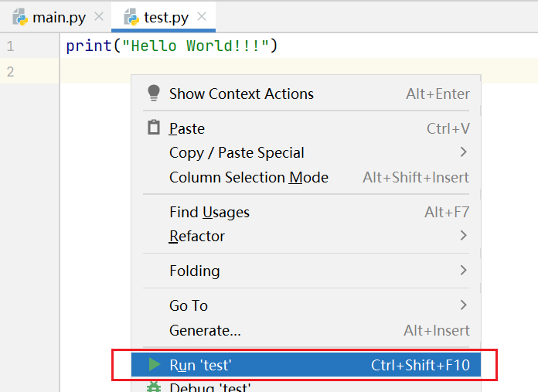Expand the Folding submenu arrow
538x392 pixels.
tap(464, 271)
